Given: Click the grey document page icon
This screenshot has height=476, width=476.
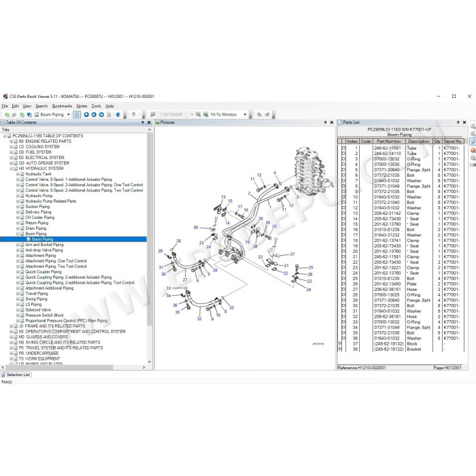Looking at the screenshot, I should tap(109, 115).
